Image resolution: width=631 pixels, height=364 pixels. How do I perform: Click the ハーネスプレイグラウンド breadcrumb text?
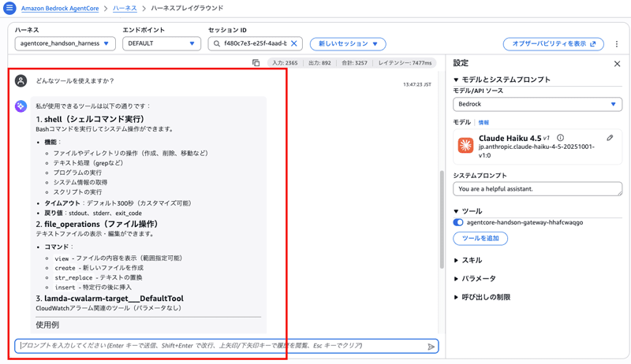(x=187, y=8)
